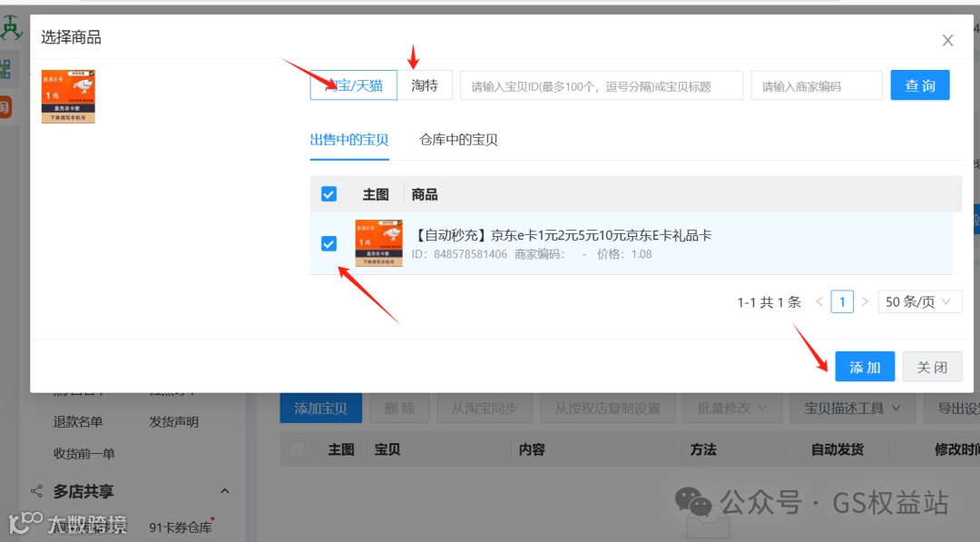Open 发货声明 in the sidebar
The height and width of the screenshot is (542, 980).
click(x=173, y=422)
